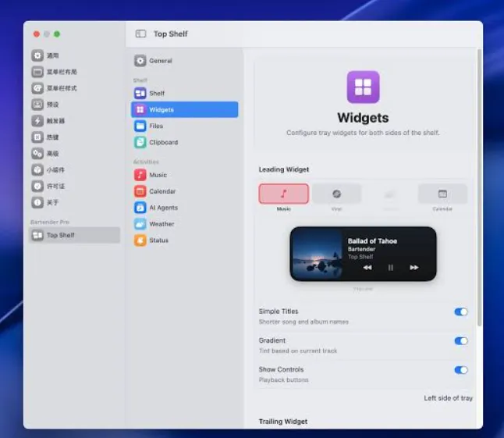The height and width of the screenshot is (438, 504).
Task: Select the highlighted Widgets list item
Action: [x=184, y=109]
